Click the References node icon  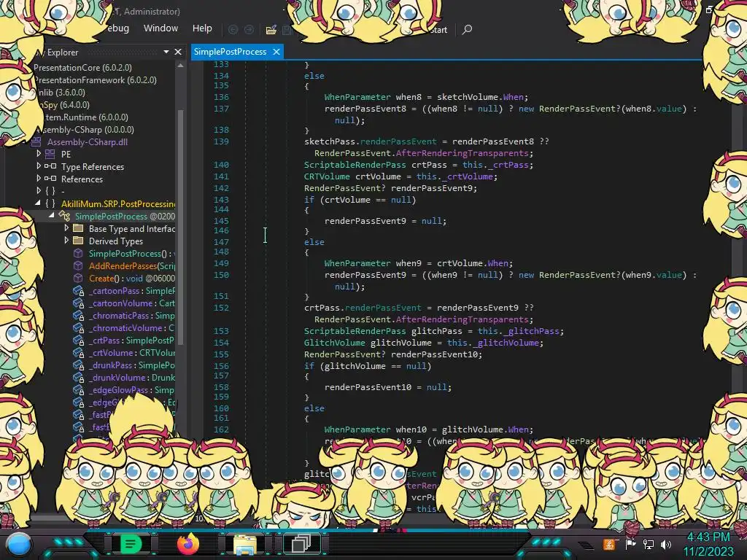pyautogui.click(x=50, y=179)
